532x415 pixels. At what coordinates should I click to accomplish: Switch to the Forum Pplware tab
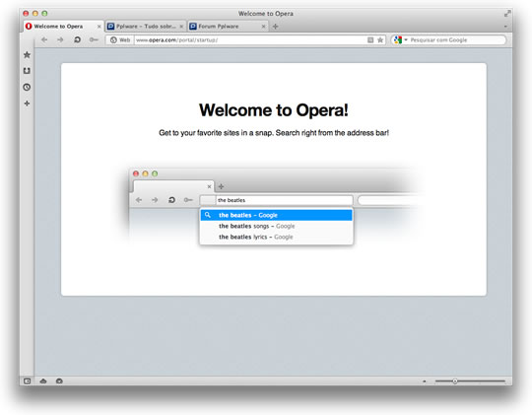click(228, 27)
